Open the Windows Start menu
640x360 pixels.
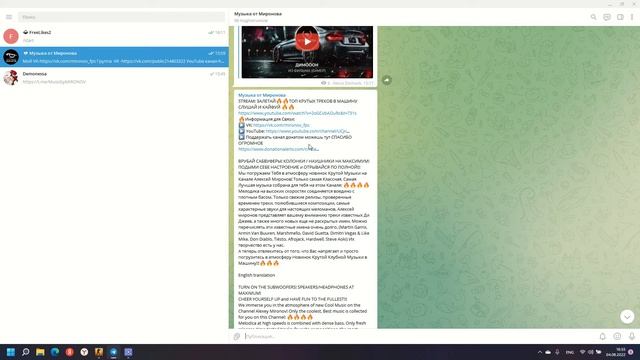pos(11,352)
